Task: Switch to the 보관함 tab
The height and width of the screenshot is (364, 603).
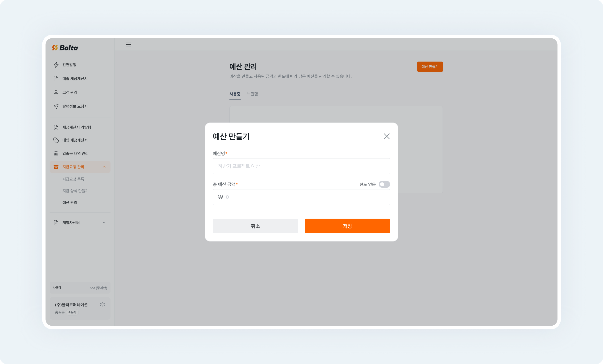Action: click(253, 94)
